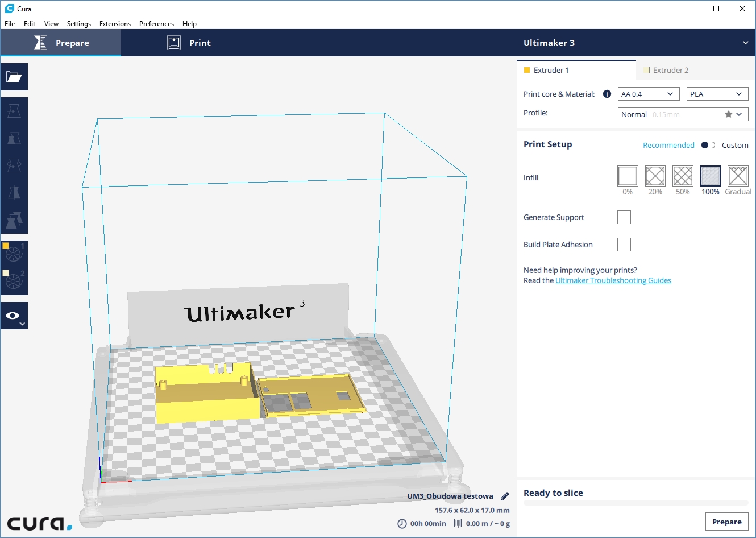Choose 0% infill
756x538 pixels.
(x=628, y=176)
